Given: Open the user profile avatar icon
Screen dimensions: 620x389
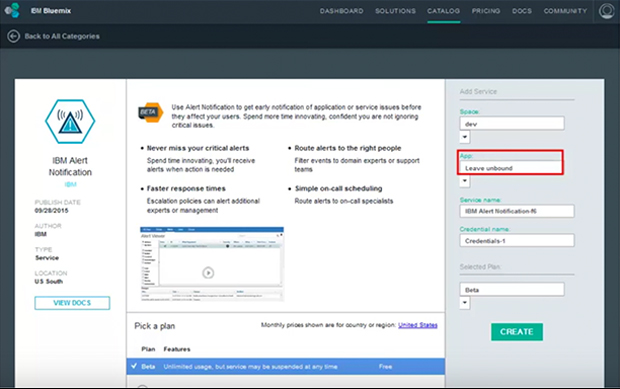Looking at the screenshot, I should tap(607, 11).
